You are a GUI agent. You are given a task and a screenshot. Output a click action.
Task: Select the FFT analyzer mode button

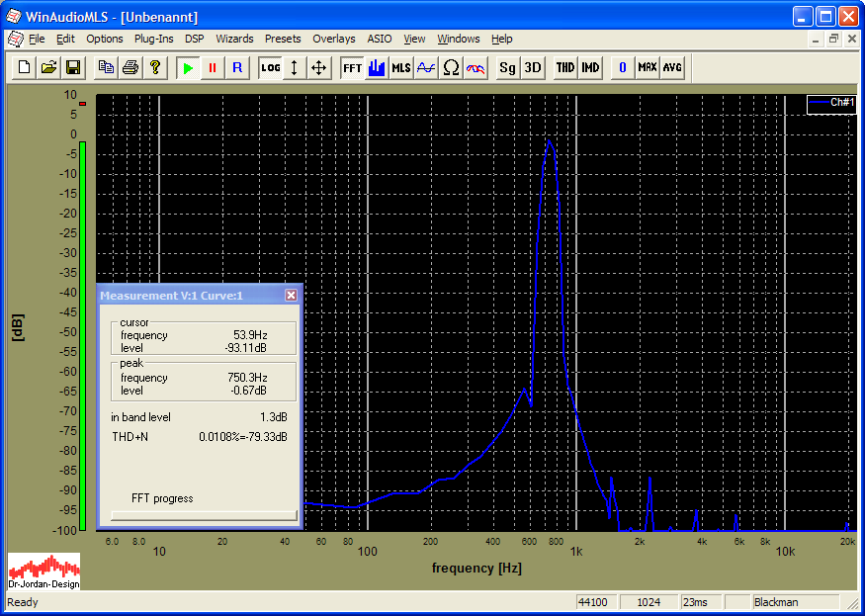352,67
